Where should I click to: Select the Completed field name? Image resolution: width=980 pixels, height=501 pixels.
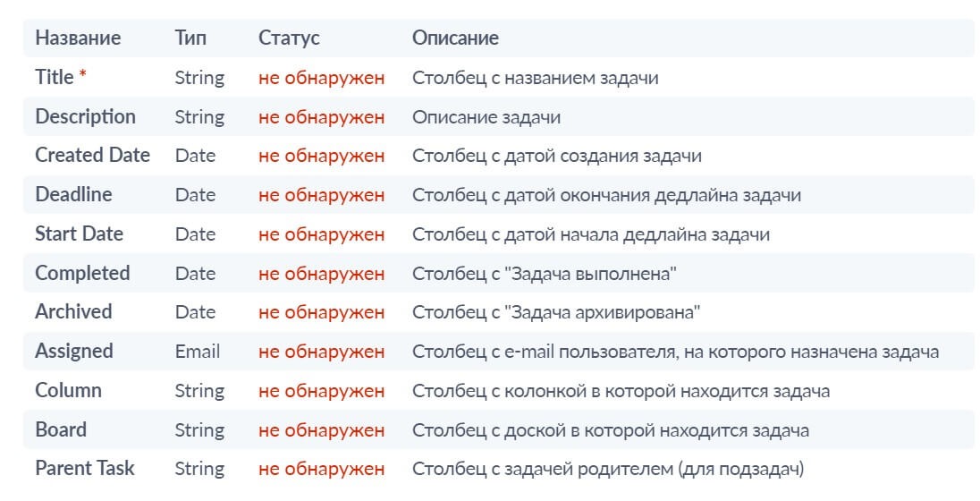point(82,274)
